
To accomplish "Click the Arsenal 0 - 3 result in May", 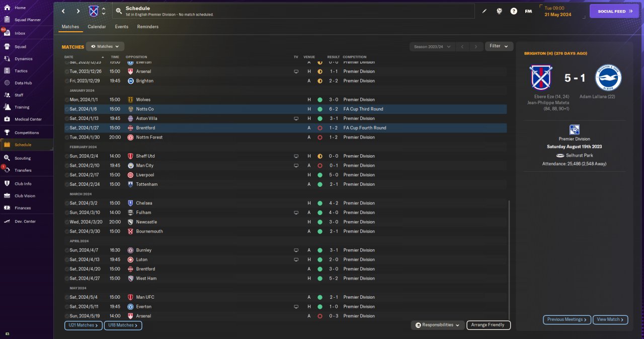I will point(333,316).
